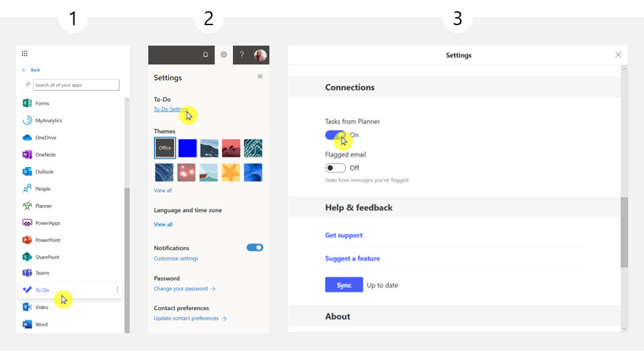Open the To-Do checkmark icon
The width and height of the screenshot is (644, 351).
27,290
